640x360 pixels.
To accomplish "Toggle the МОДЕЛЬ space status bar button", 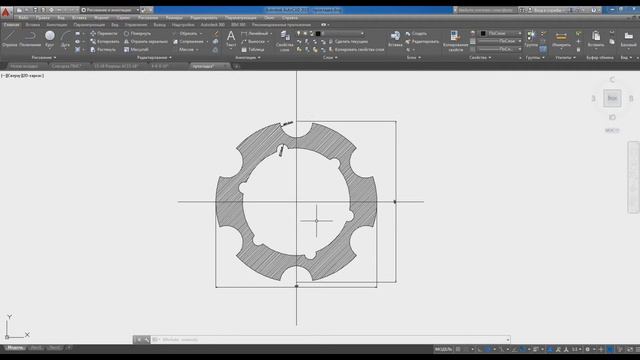I will click(x=443, y=349).
